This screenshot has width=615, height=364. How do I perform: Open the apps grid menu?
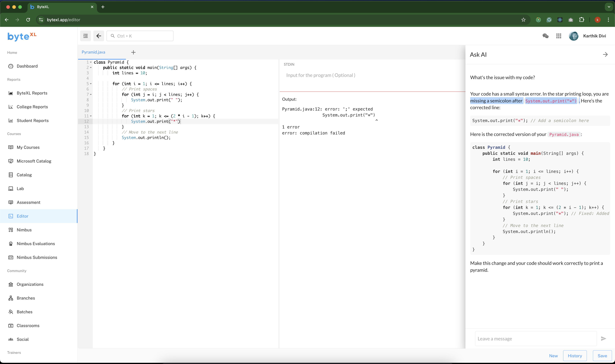(559, 36)
